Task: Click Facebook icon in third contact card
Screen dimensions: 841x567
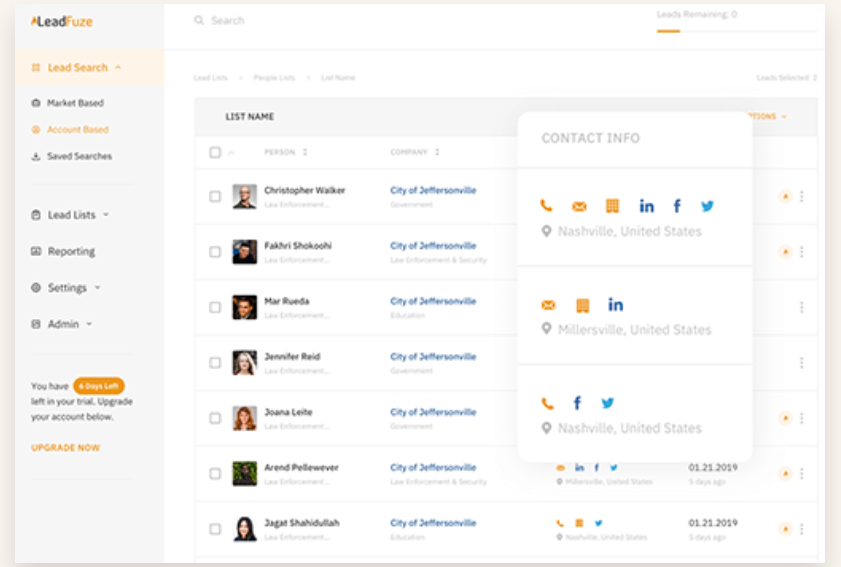Action: click(x=577, y=403)
